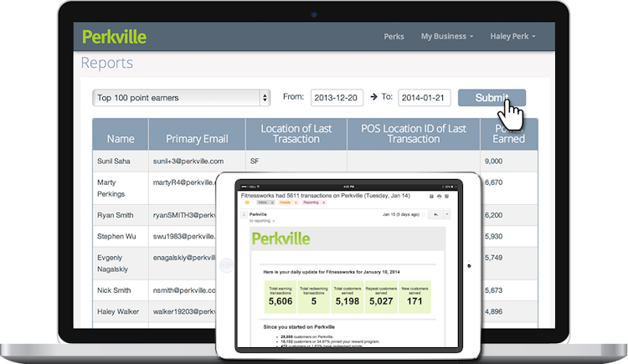628x364 pixels.
Task: Click the Repeat customers served 5,027 tile
Action: (381, 297)
